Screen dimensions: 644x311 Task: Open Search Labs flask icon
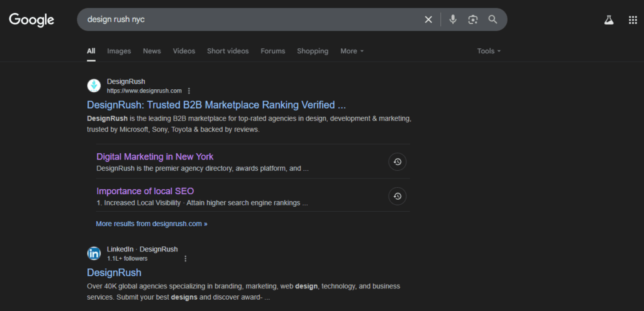pyautogui.click(x=609, y=19)
